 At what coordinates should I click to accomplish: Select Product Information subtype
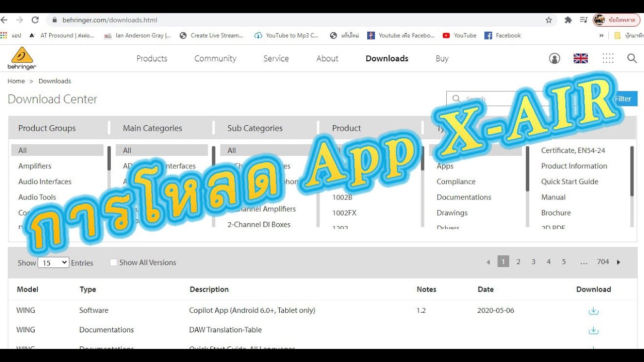coord(574,166)
